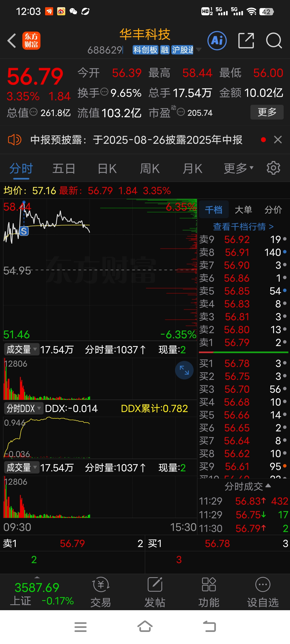Open the 更多 chart period dropdown
290x644 pixels.
pos(239,168)
